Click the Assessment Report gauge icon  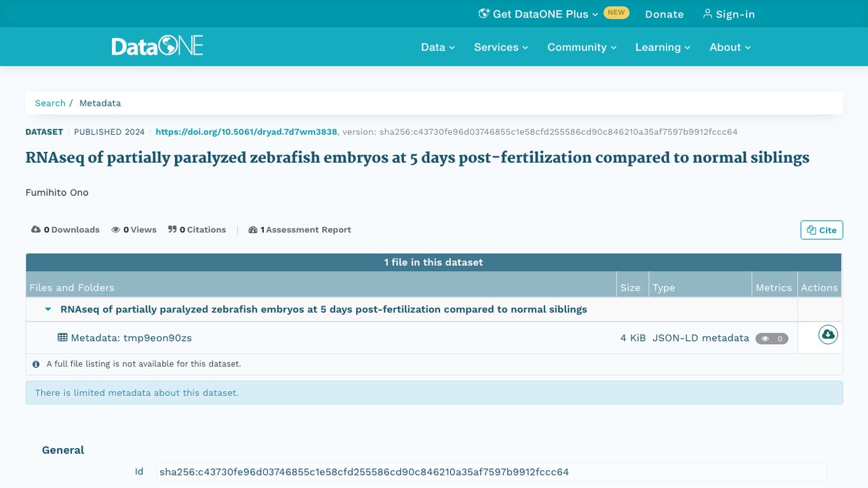coord(253,230)
